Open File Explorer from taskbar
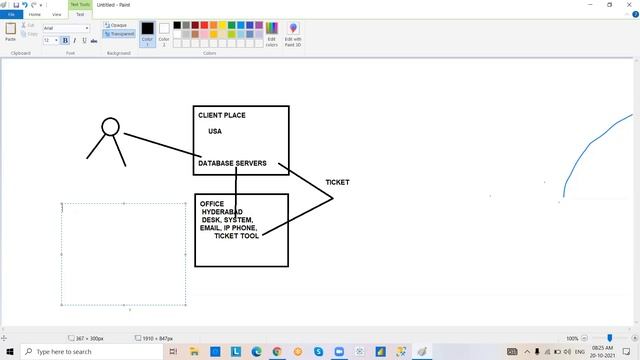The image size is (640, 360). [194, 351]
